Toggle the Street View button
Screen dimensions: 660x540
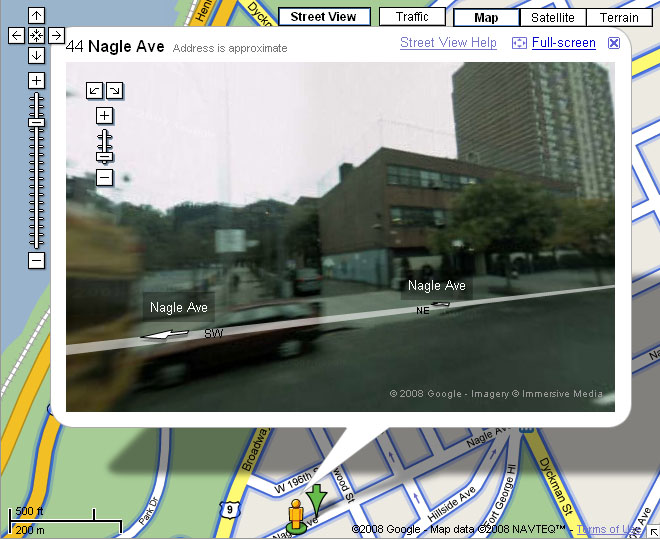pos(324,17)
